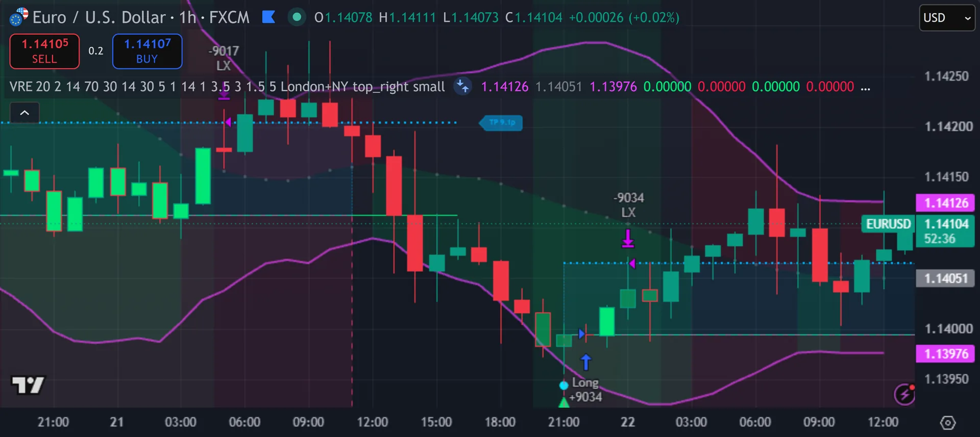This screenshot has height=437, width=980.
Task: Click the Long +9034 trade label
Action: [x=585, y=390]
